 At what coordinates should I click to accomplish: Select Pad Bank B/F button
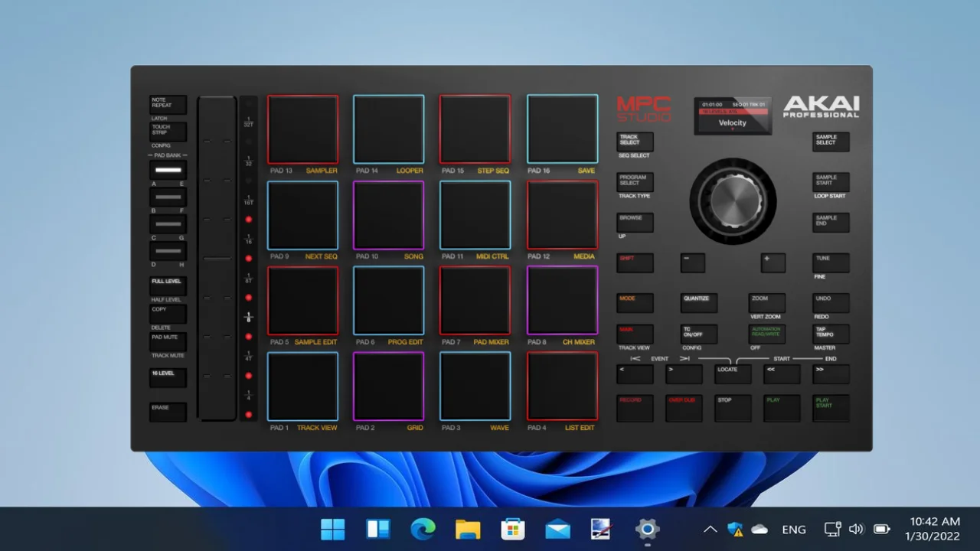coord(168,197)
